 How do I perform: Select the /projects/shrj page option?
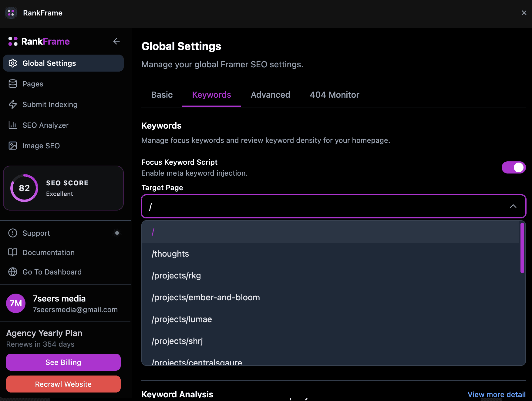[x=331, y=341]
